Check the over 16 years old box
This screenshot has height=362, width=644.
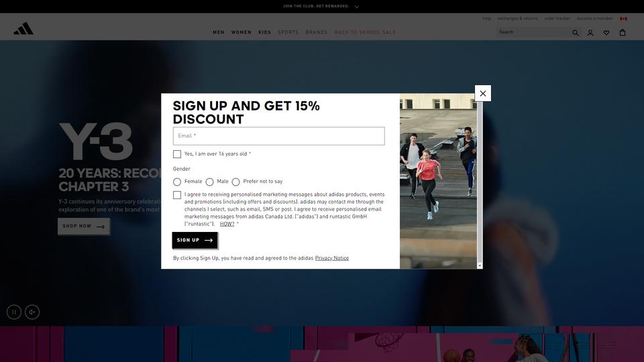click(177, 154)
